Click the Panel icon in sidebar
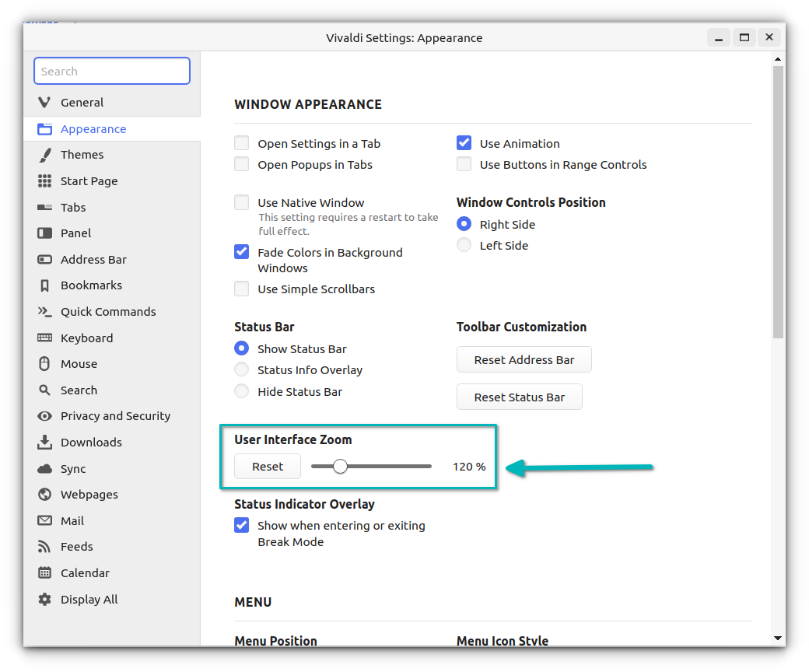This screenshot has height=672, width=809. coord(44,233)
